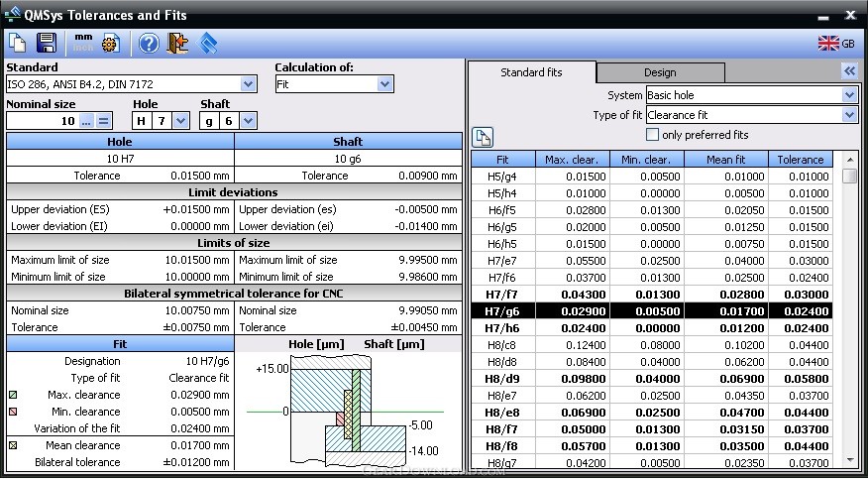Open the settings gear icon
This screenshot has width=868, height=479.
coord(111,44)
